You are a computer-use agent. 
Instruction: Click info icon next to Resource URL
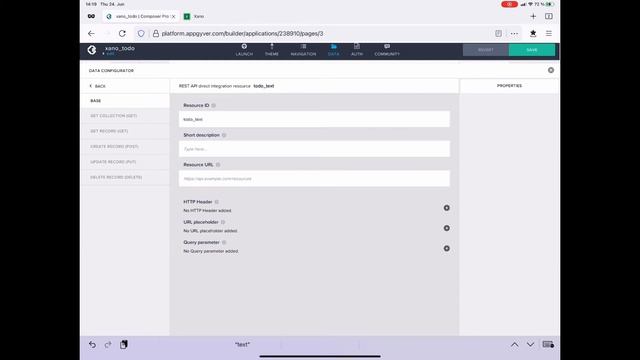click(x=218, y=165)
